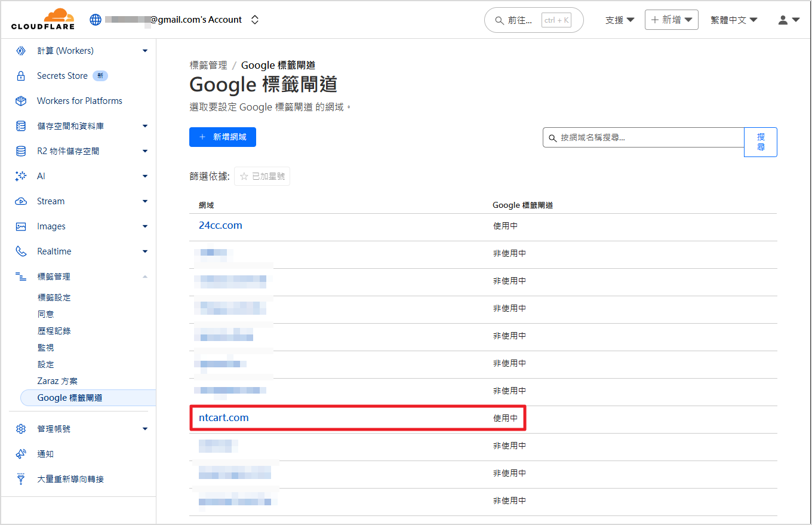Expand the Stream section arrow
812x525 pixels.
(x=145, y=201)
